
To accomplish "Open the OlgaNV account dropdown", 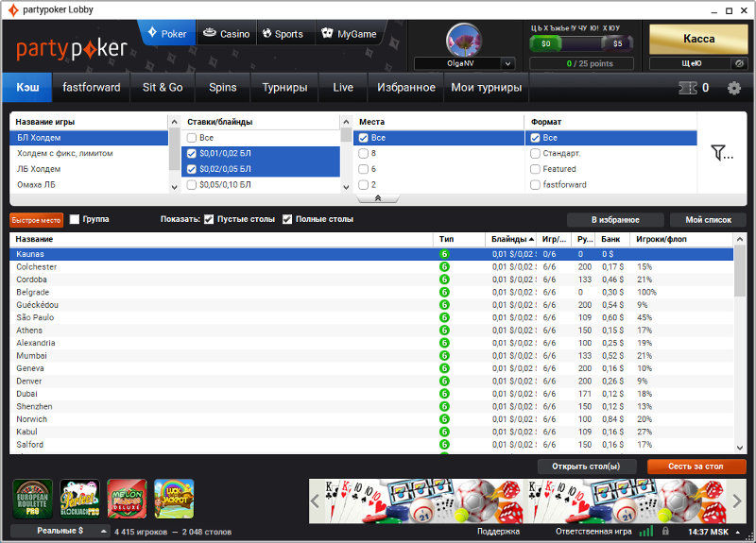I will point(507,63).
